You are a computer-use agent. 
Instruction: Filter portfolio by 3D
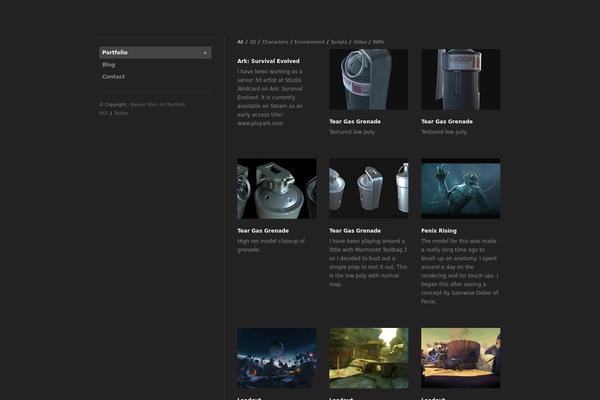pos(253,42)
